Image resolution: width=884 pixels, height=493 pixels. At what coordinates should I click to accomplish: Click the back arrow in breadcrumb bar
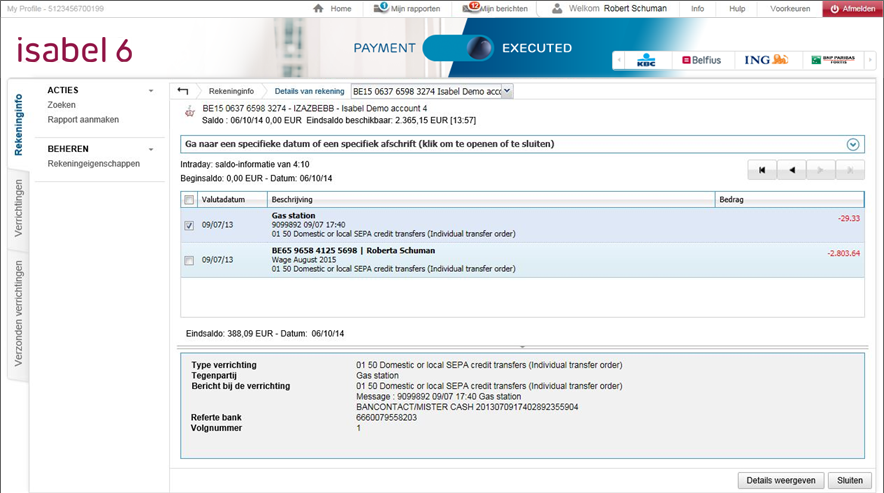[182, 91]
